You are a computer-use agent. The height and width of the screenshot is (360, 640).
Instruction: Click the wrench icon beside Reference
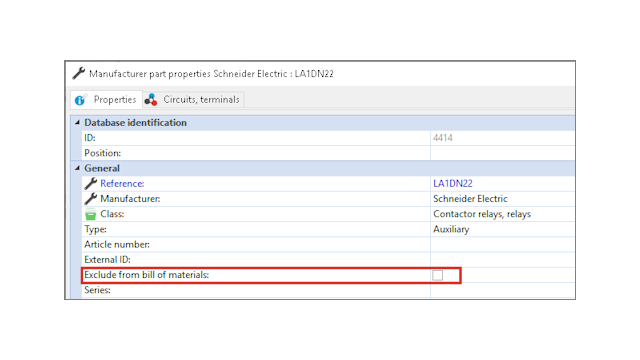tap(91, 184)
